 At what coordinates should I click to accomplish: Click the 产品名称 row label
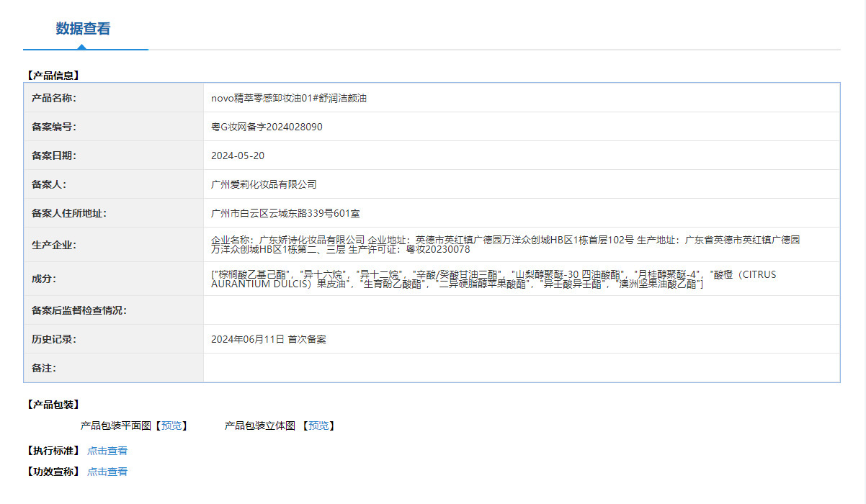click(54, 98)
